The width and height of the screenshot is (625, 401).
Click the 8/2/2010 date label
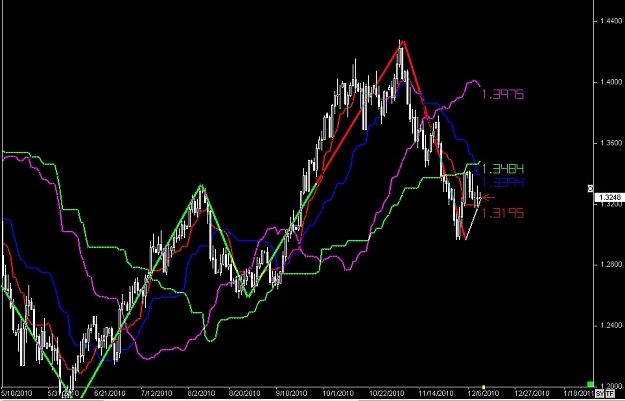(x=202, y=393)
